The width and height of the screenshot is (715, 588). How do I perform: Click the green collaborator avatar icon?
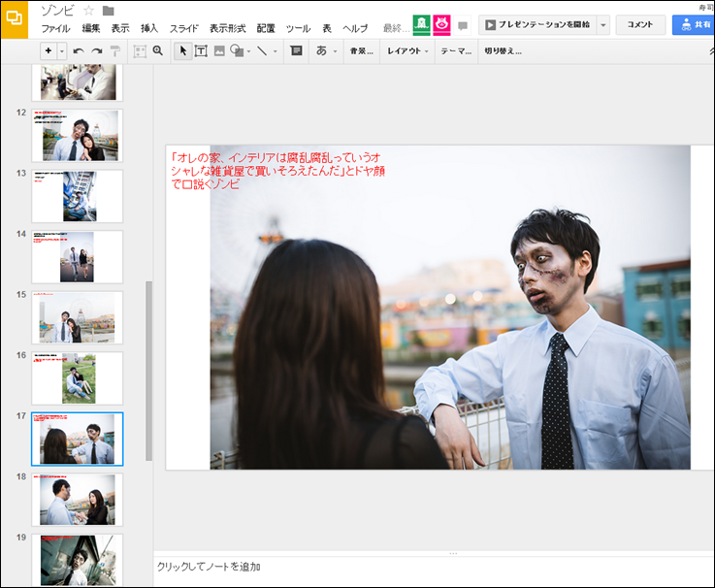pyautogui.click(x=421, y=24)
